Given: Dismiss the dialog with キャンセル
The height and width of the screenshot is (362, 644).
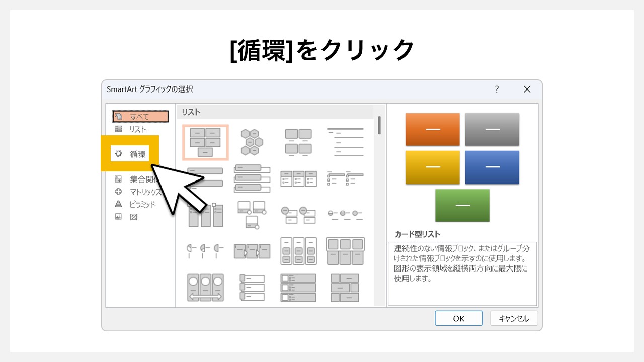Looking at the screenshot, I should (514, 318).
